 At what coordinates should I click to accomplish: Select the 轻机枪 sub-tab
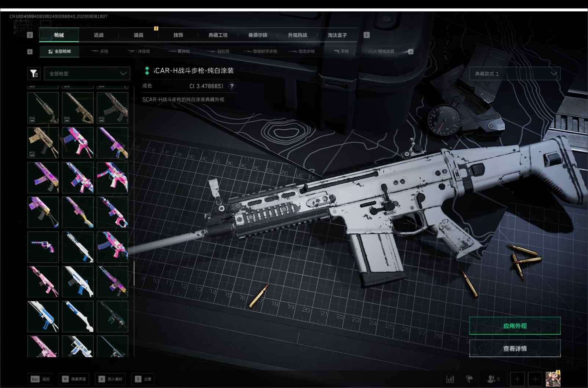(x=218, y=51)
